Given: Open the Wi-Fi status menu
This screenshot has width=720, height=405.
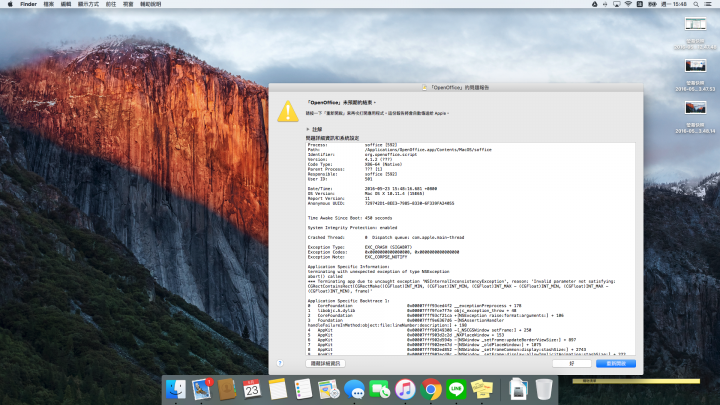Looking at the screenshot, I should pos(628,4).
